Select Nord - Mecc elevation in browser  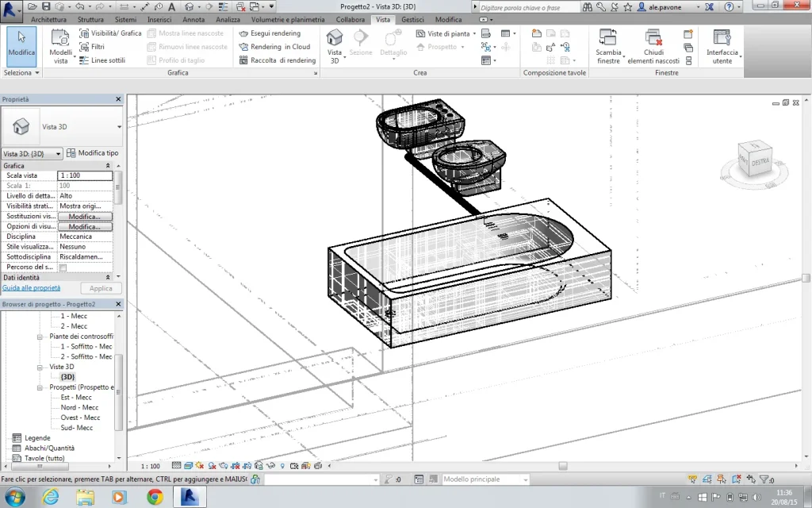[x=79, y=407]
